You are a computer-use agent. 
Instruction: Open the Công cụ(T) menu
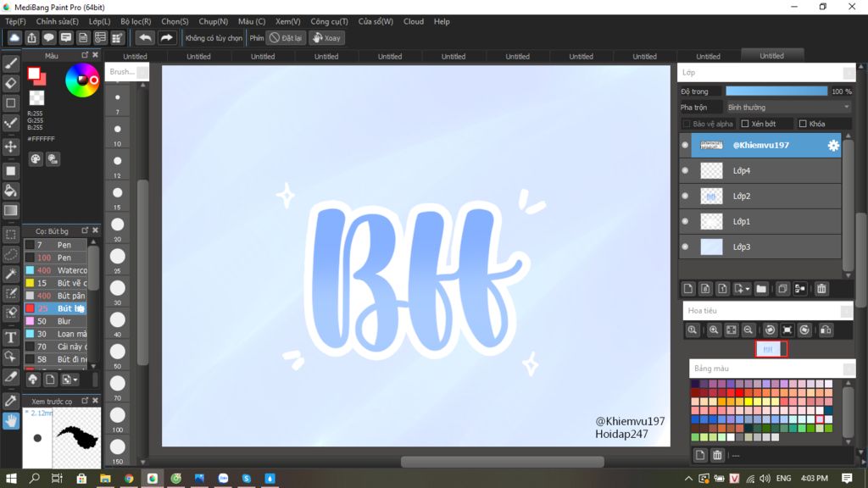click(x=330, y=21)
